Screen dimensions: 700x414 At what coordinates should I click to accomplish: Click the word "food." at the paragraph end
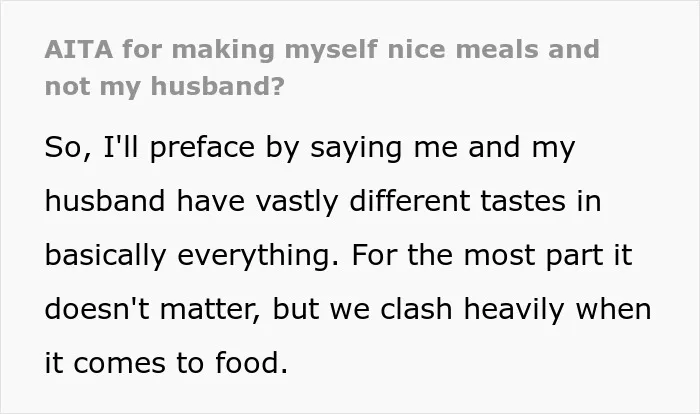coord(251,362)
